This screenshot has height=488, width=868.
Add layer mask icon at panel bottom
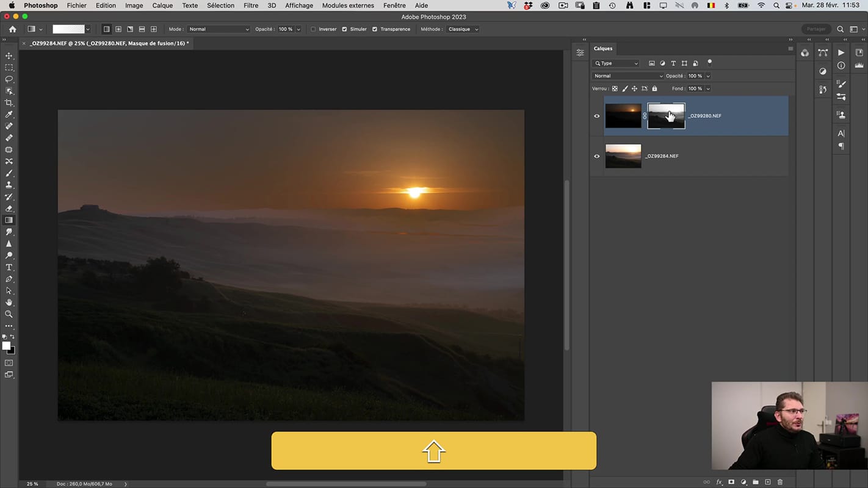[x=731, y=482]
